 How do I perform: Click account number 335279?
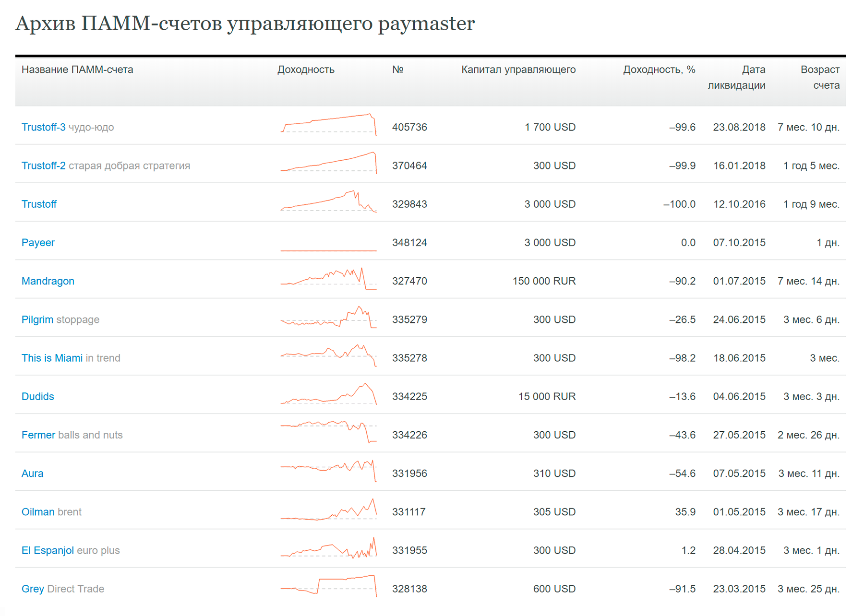click(x=409, y=320)
